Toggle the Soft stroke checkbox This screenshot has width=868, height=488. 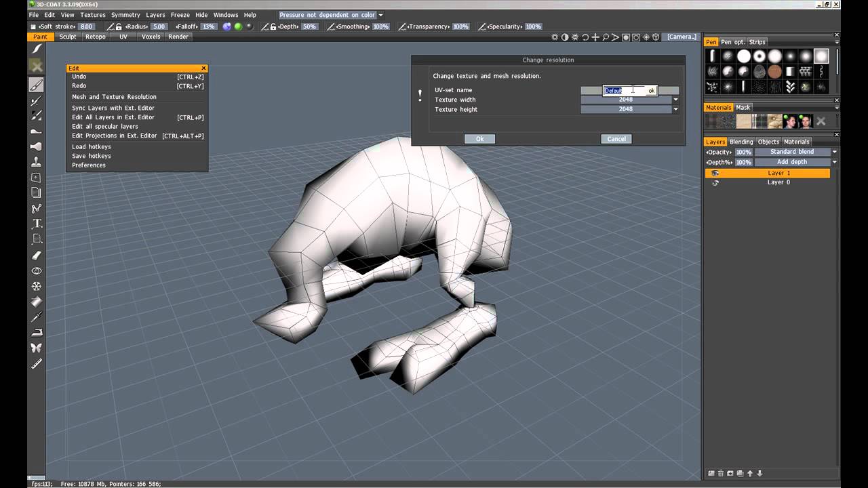33,27
